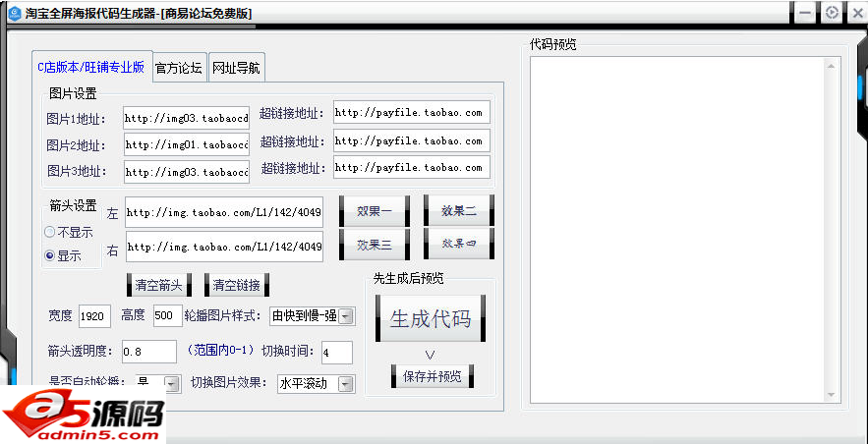Click the 图片2地址 input field

click(x=187, y=144)
